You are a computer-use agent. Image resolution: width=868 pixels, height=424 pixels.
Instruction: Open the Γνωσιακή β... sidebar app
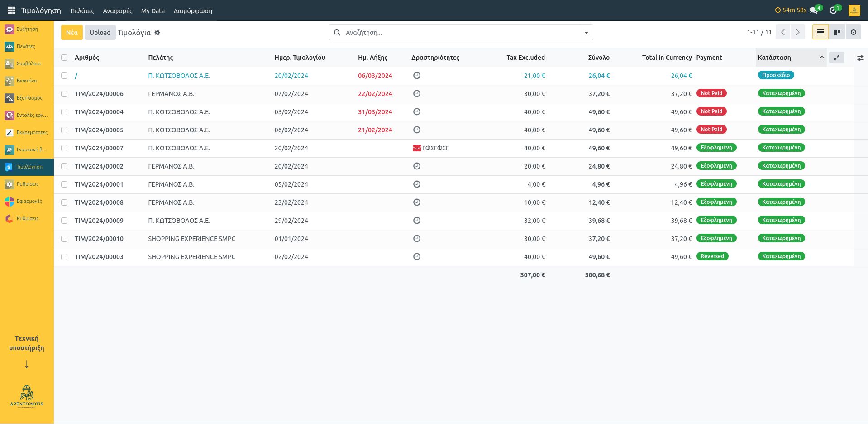27,149
